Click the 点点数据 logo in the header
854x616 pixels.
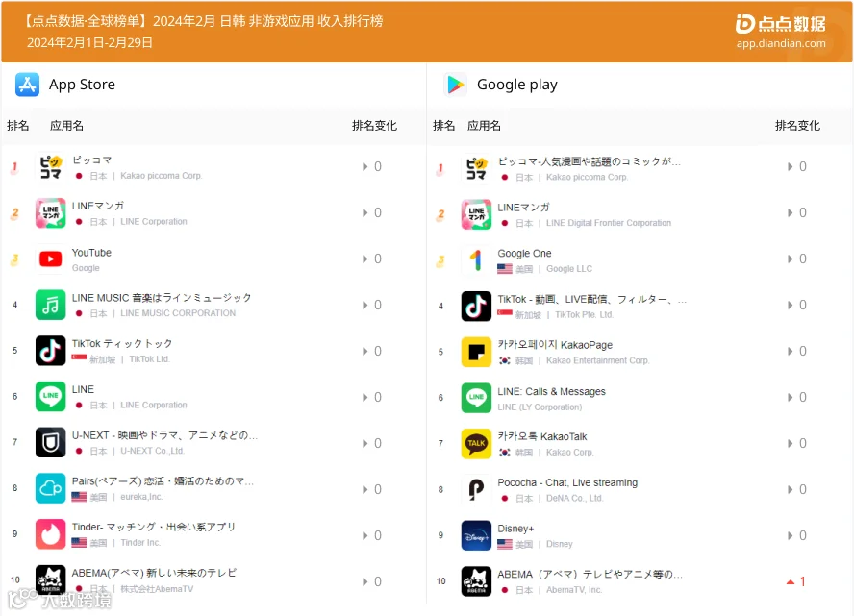780,23
